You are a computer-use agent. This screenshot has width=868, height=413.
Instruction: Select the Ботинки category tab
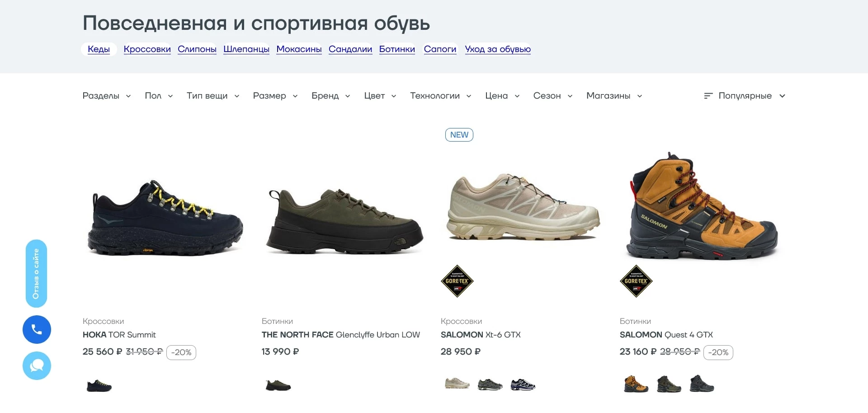397,49
